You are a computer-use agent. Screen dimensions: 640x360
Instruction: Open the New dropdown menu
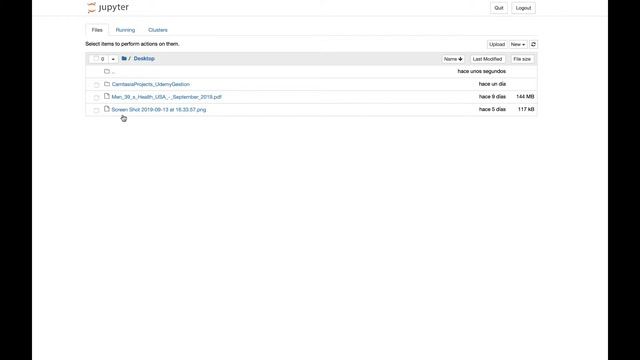coord(518,44)
